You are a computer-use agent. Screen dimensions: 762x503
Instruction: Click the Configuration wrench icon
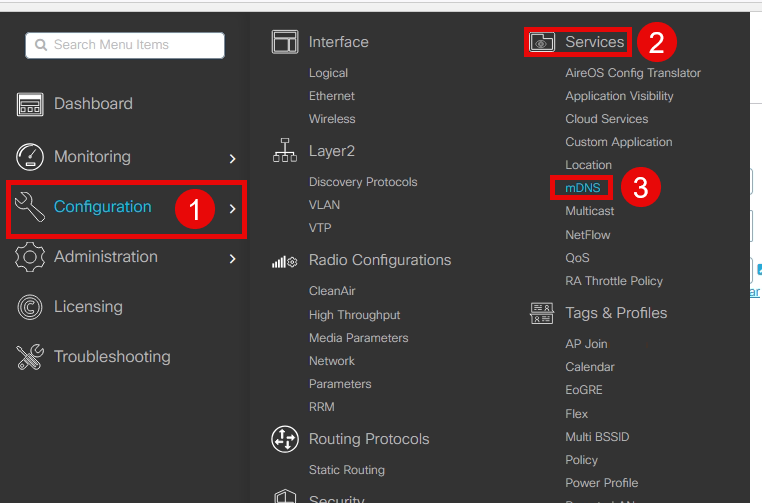tap(30, 207)
